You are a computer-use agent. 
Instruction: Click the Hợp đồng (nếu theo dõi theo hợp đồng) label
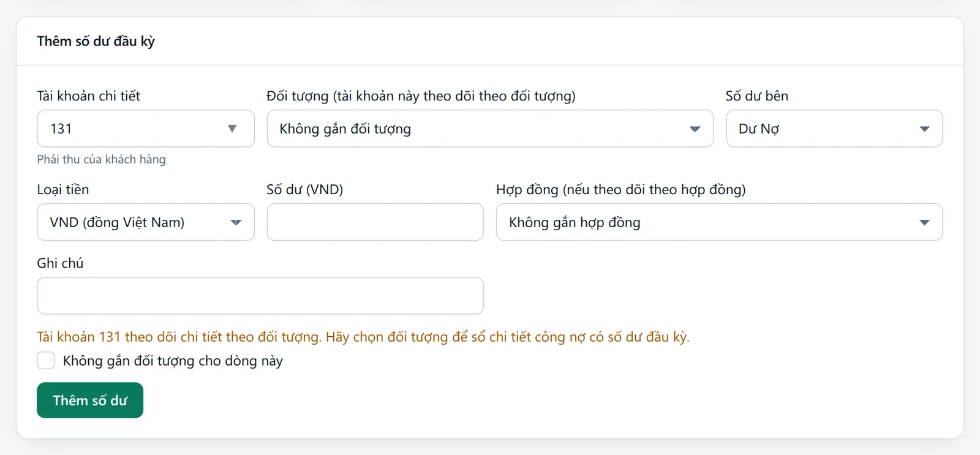pos(621,189)
